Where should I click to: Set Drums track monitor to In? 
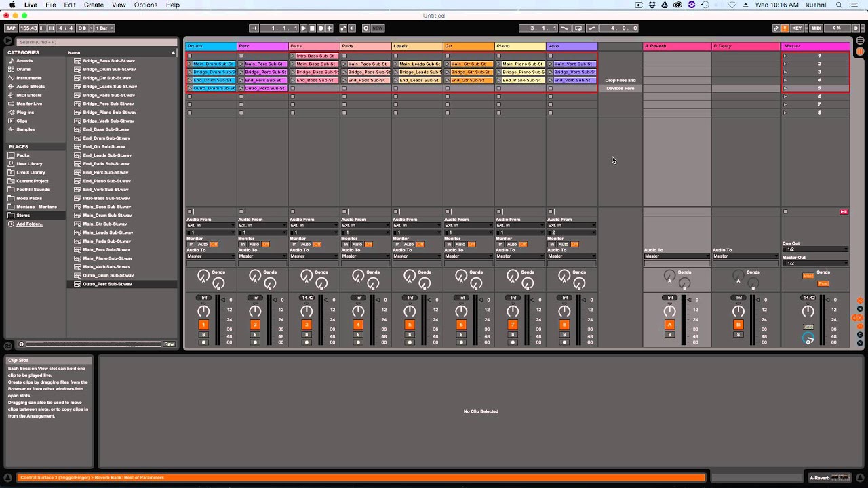pyautogui.click(x=191, y=245)
